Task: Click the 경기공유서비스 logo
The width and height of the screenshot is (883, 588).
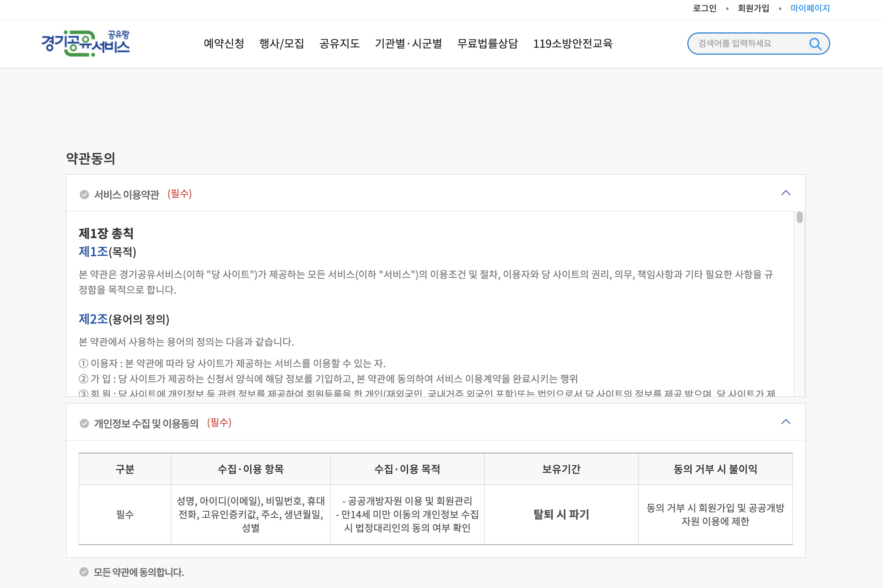Action: coord(86,44)
